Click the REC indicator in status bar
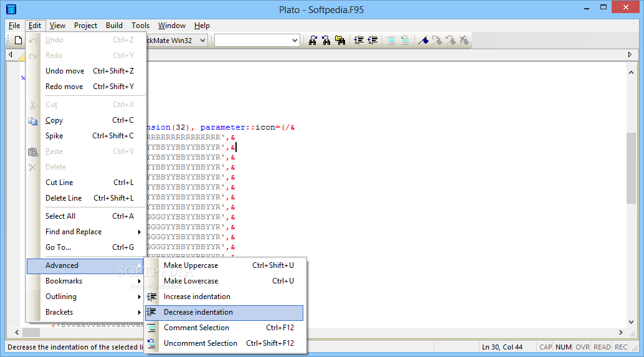Screen dimensions: 644x357 click(620, 347)
